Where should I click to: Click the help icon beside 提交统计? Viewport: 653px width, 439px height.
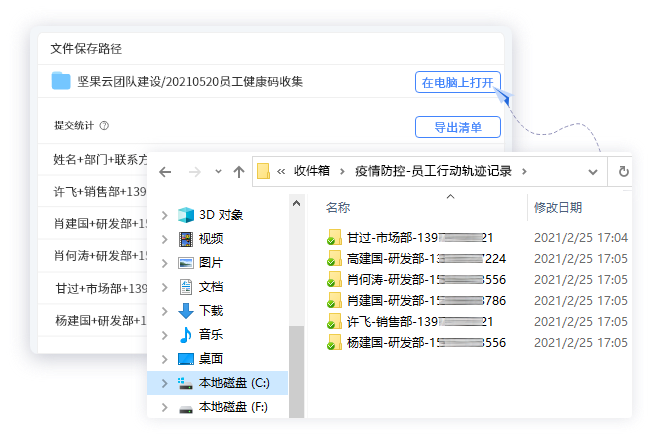(104, 126)
